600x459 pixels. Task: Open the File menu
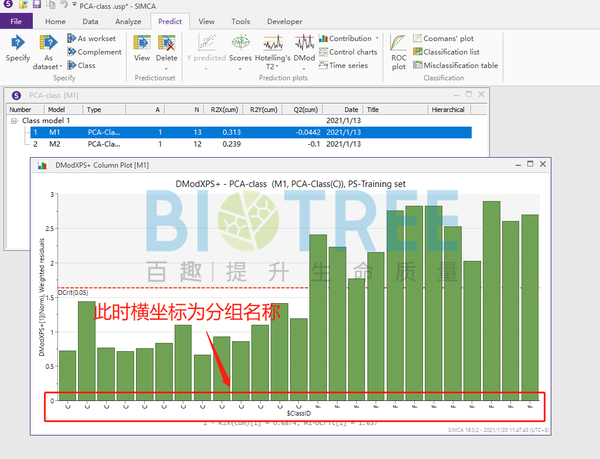pos(16,21)
